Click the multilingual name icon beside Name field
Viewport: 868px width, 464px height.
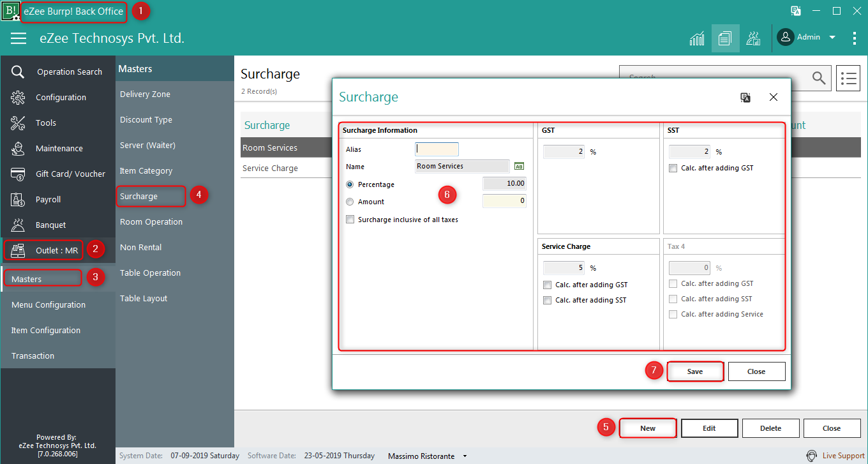(519, 167)
